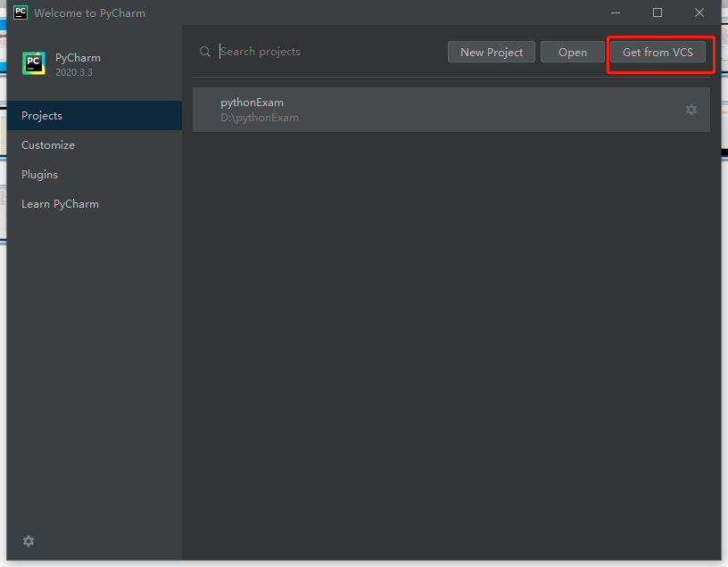This screenshot has height=567, width=728.
Task: Click the search magnifier icon
Action: pos(205,52)
